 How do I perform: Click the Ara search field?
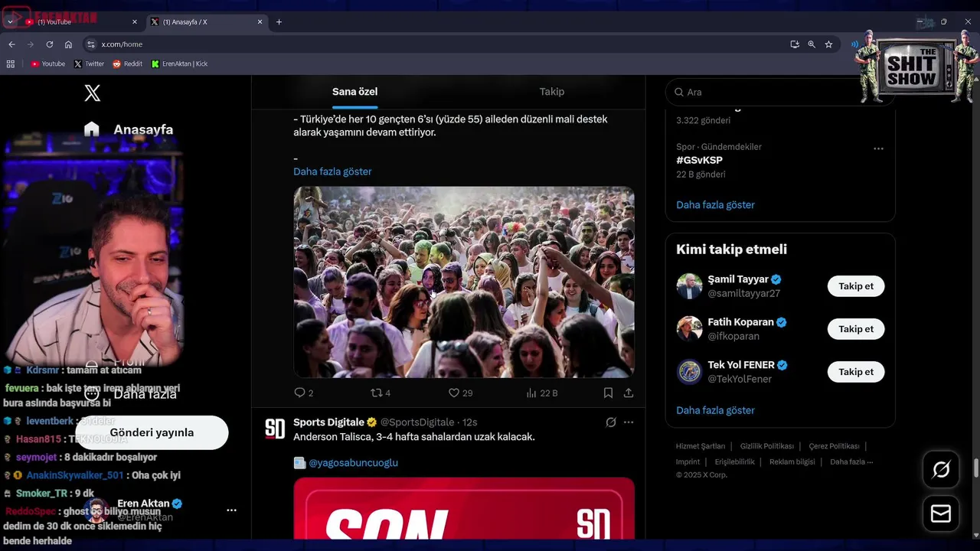pyautogui.click(x=779, y=92)
